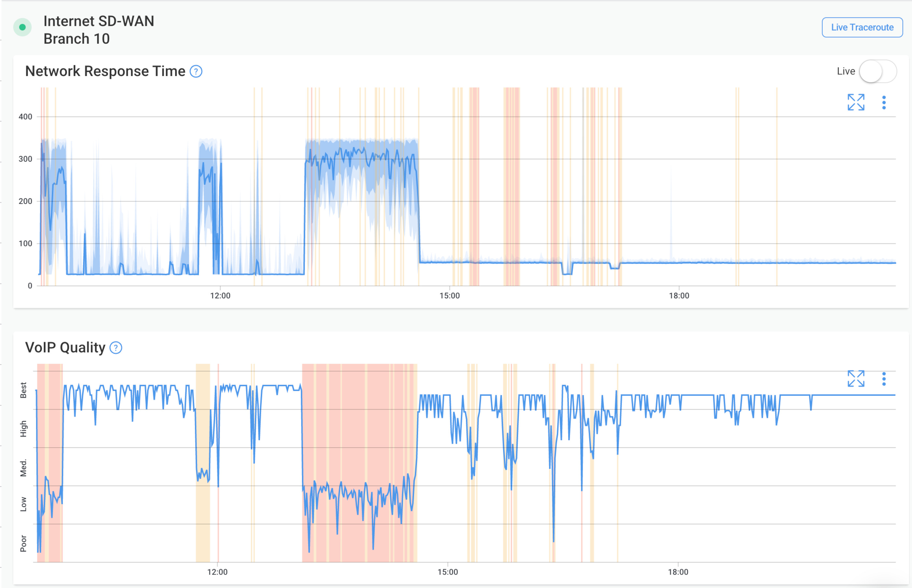Expand the Network Response Time chart to fullscreen
912x588 pixels.
pos(856,102)
